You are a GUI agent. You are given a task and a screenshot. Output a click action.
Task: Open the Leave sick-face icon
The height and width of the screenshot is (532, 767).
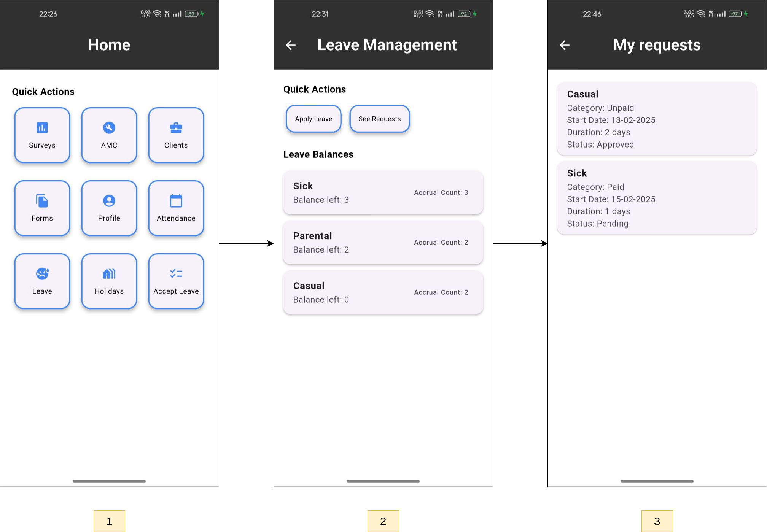42,274
